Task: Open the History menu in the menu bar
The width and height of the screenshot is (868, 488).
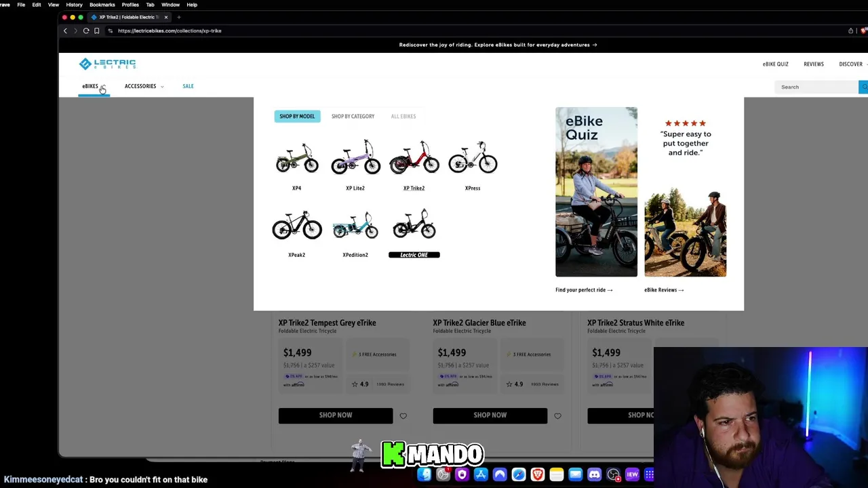Action: tap(74, 5)
